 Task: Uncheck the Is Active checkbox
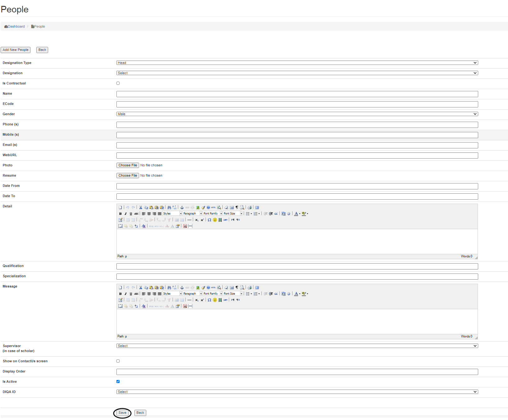[x=118, y=382]
